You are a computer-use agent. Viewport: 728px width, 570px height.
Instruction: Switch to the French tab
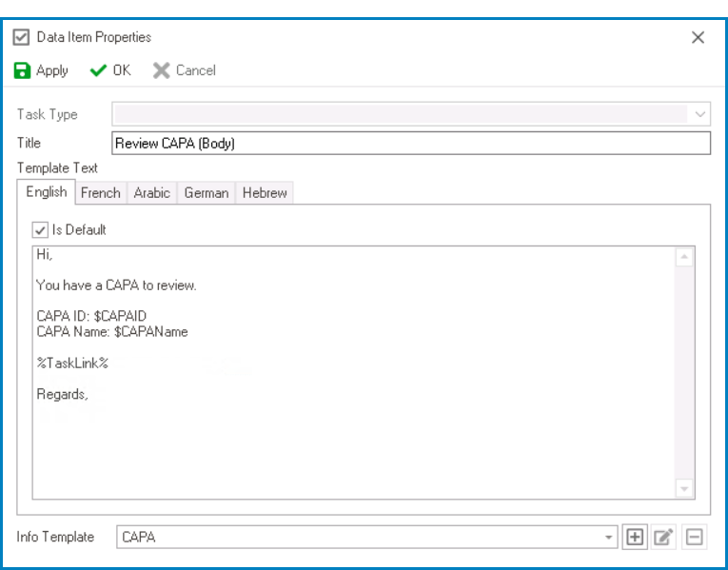[x=101, y=192]
